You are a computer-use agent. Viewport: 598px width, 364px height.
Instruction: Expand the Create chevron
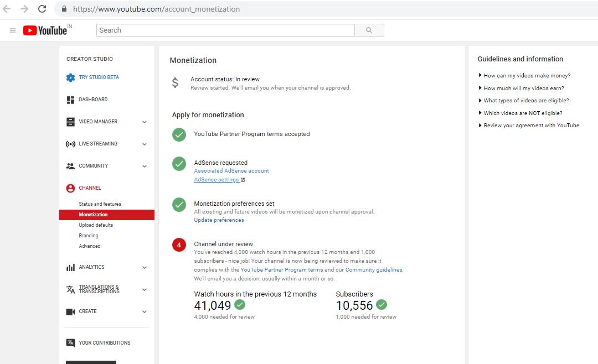(145, 312)
